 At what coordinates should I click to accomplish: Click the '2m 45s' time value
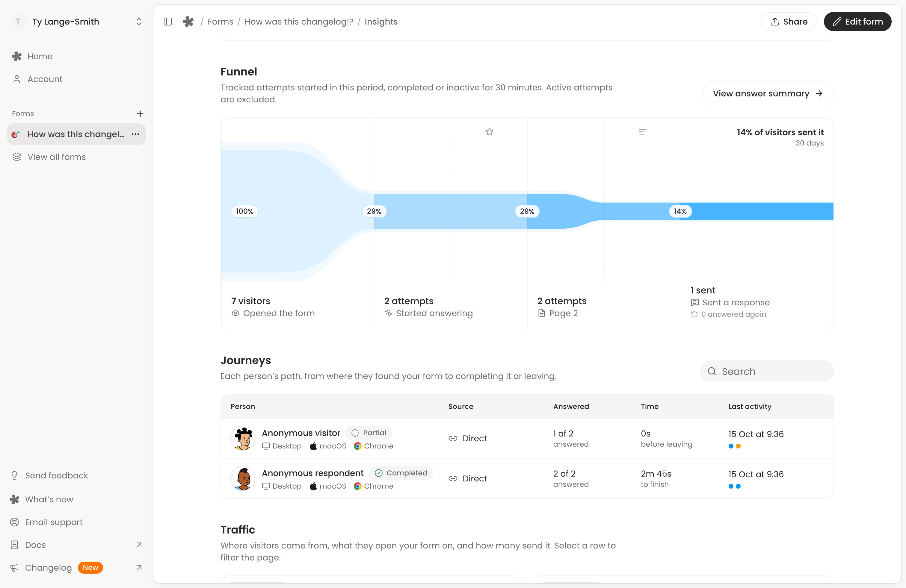(x=656, y=474)
